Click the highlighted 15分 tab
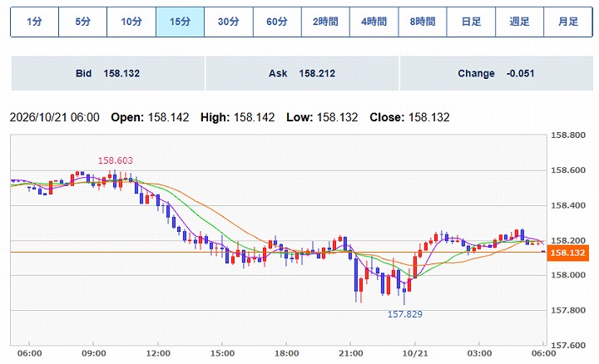Image resolution: width=599 pixels, height=364 pixels. pos(180,22)
